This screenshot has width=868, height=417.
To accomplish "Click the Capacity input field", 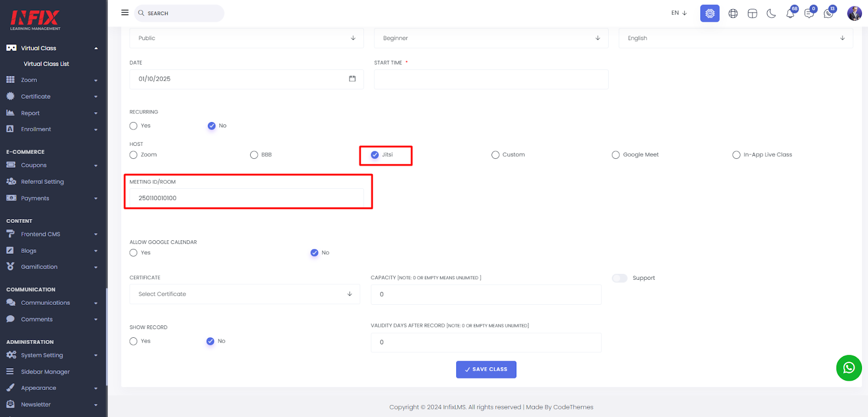I will tap(486, 294).
